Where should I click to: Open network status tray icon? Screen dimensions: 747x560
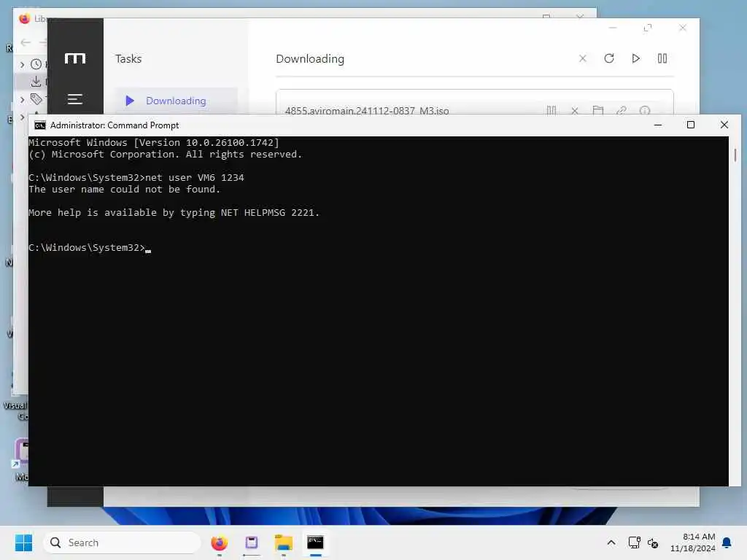(634, 542)
